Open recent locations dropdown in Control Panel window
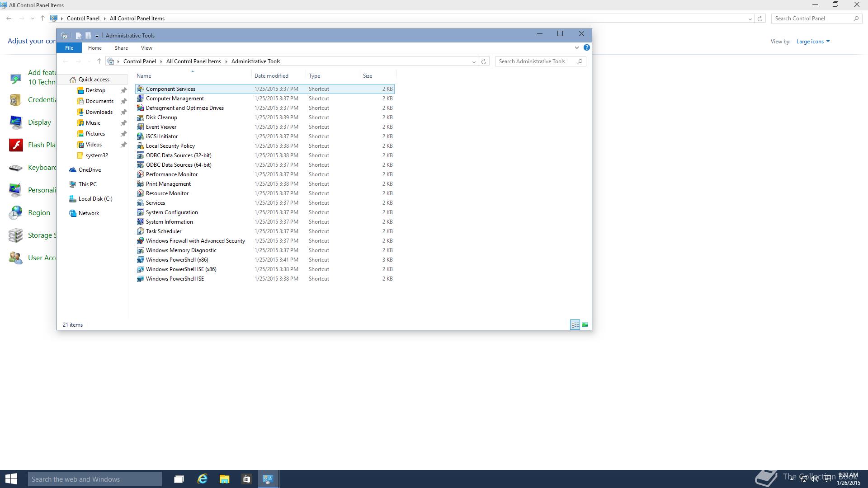The width and height of the screenshot is (868, 488). pos(32,19)
